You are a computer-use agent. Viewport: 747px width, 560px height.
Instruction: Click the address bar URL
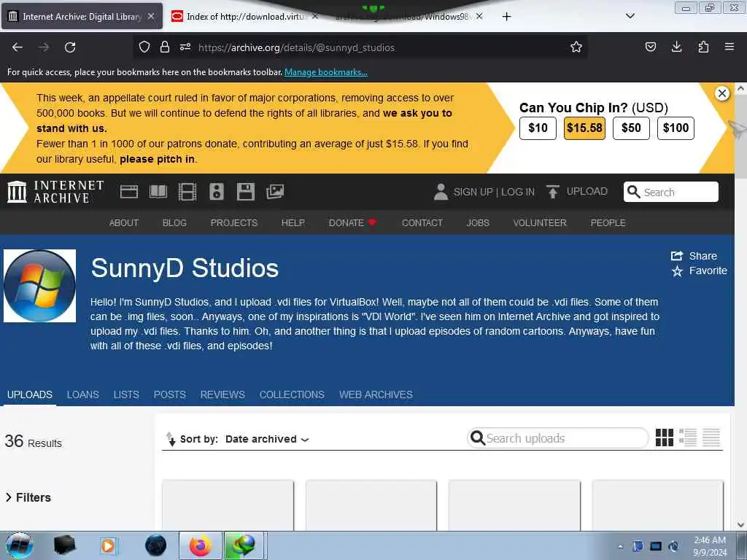296,47
